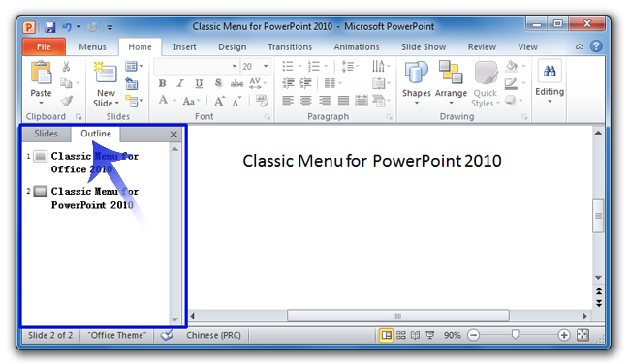Open the PowerPoint Help question mark
630x364 pixels.
(596, 46)
